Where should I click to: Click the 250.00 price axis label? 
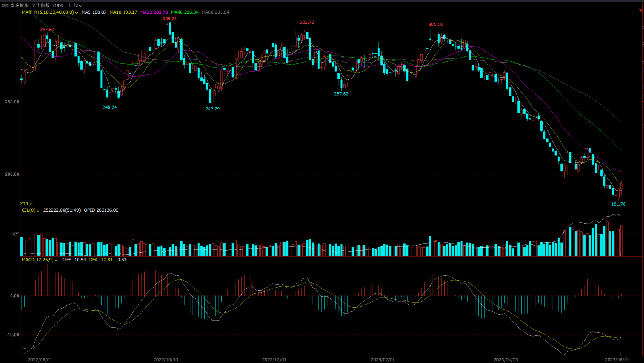click(x=12, y=102)
